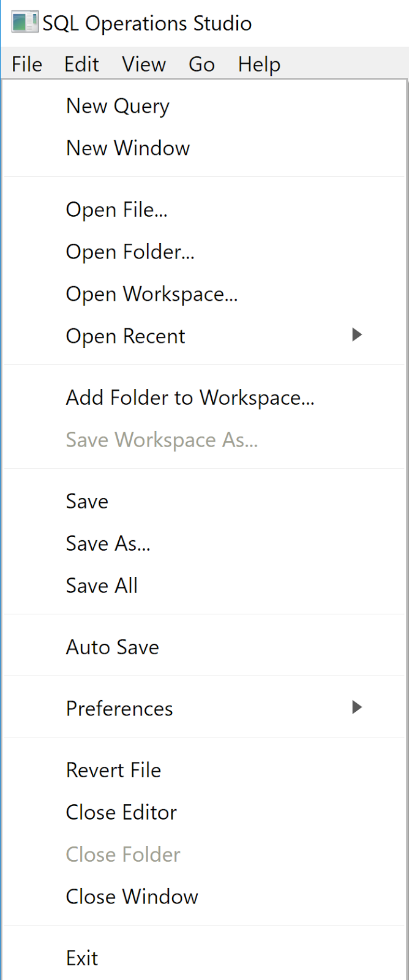Image resolution: width=409 pixels, height=980 pixels.
Task: Toggle the Auto Save option
Action: [113, 647]
